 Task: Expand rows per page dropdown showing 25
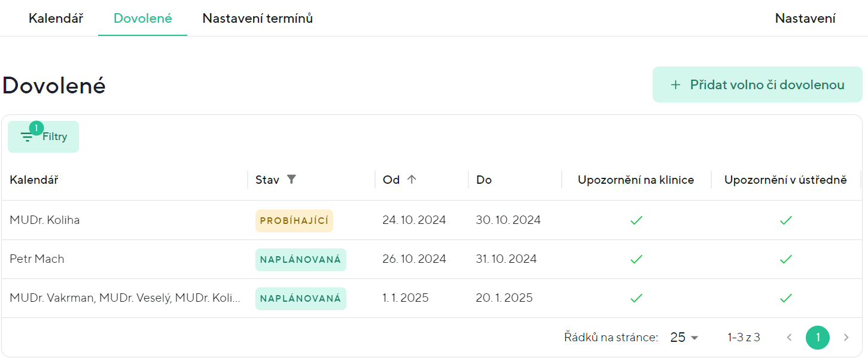[684, 338]
